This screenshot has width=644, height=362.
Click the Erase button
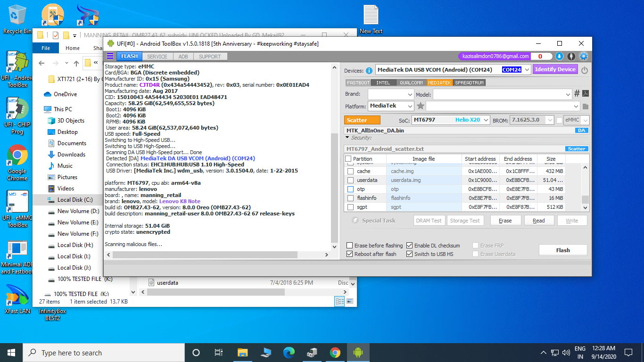click(x=505, y=221)
